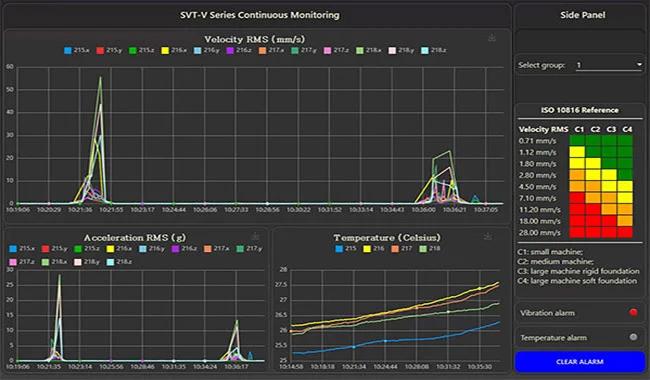Toggle 215.z series in Velocity legend
The image size is (650, 380).
[142, 50]
